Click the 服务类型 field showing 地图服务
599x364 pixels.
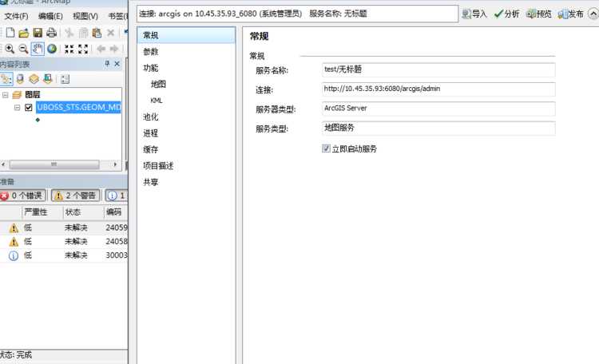438,129
